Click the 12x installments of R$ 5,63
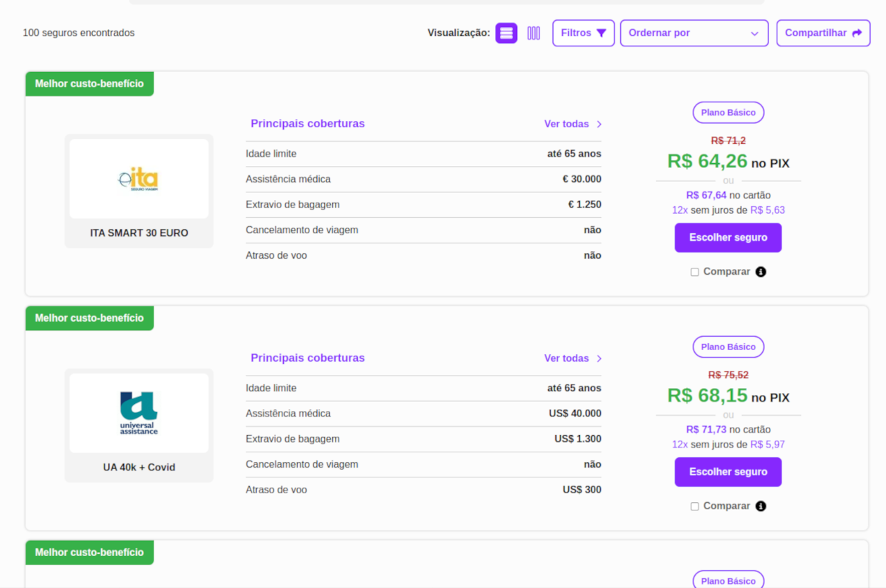The image size is (886, 588). click(x=728, y=210)
